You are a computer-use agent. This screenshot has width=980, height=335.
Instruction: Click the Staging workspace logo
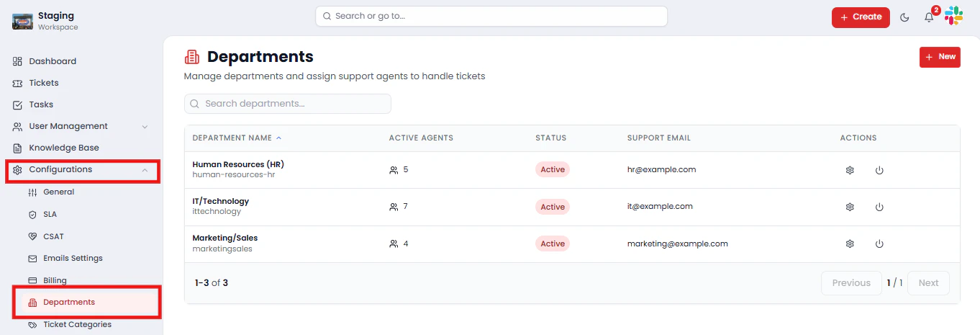pyautogui.click(x=23, y=21)
